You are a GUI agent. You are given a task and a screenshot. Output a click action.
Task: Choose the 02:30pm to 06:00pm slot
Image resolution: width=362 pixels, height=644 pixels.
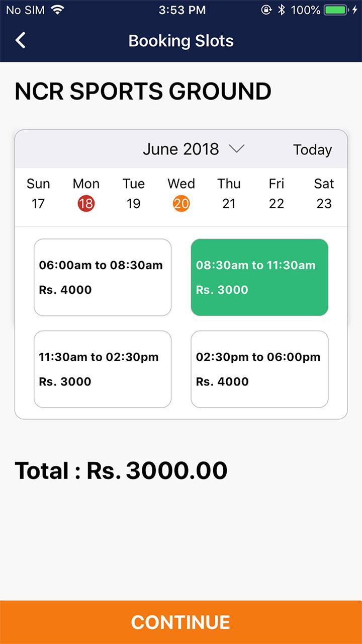259,369
